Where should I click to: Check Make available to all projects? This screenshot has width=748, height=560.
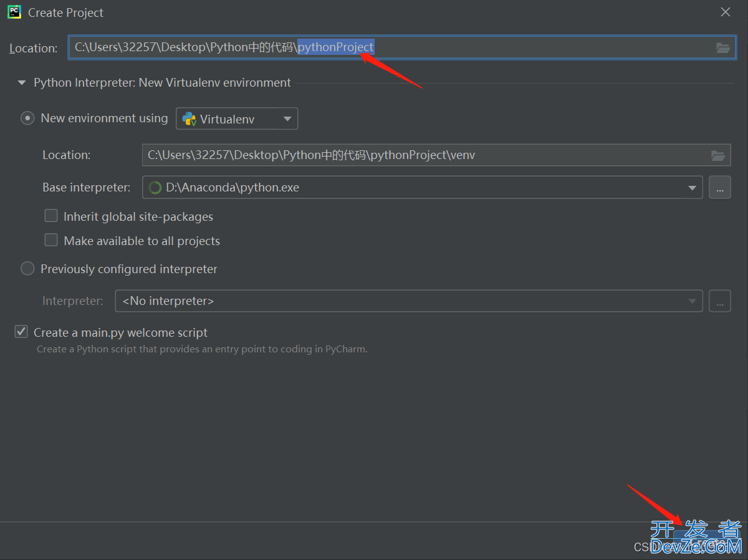[x=51, y=240]
